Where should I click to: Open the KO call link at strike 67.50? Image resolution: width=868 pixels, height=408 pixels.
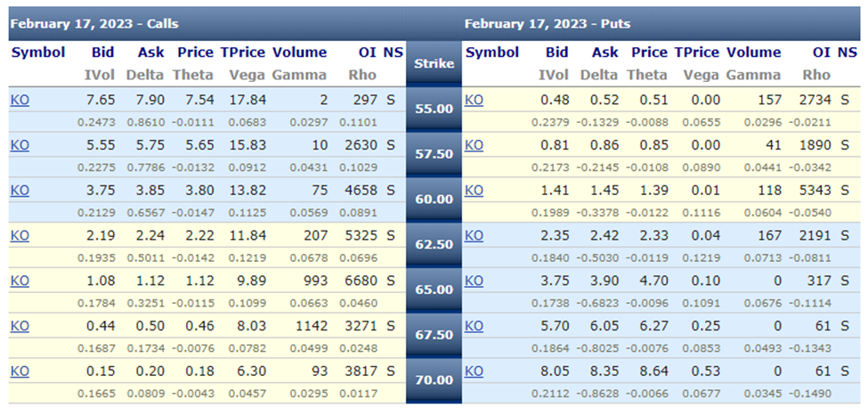(x=20, y=327)
